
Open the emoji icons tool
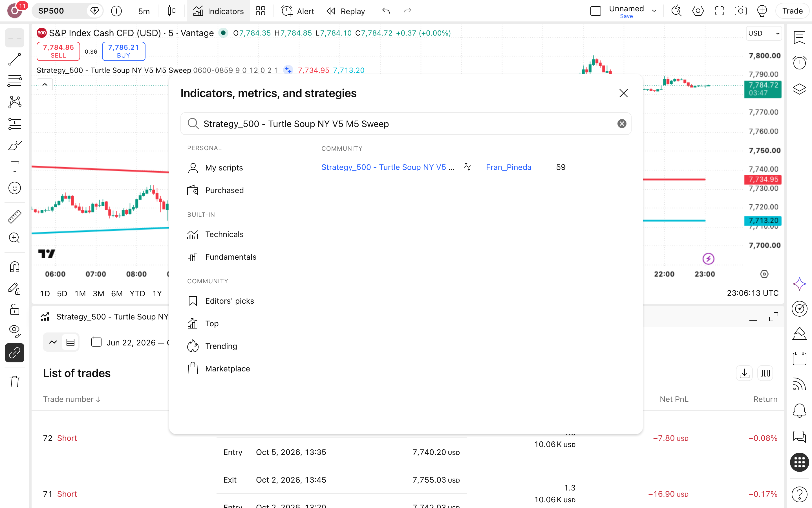[x=14, y=188]
